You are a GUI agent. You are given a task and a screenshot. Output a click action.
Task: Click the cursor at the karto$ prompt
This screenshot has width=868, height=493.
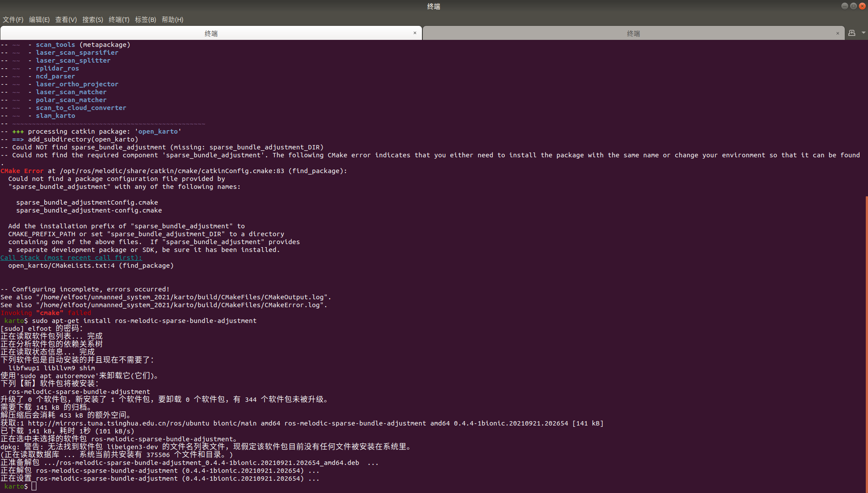click(x=35, y=486)
